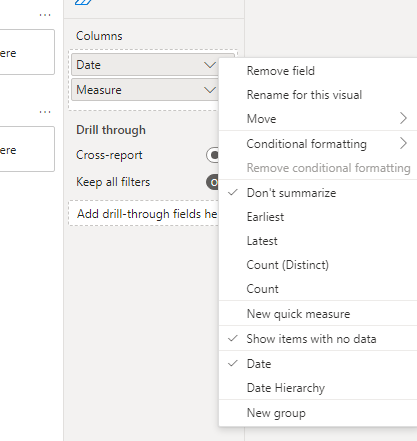Image resolution: width=417 pixels, height=441 pixels.
Task: Select the Date field pill in Columns
Action: pyautogui.click(x=145, y=65)
